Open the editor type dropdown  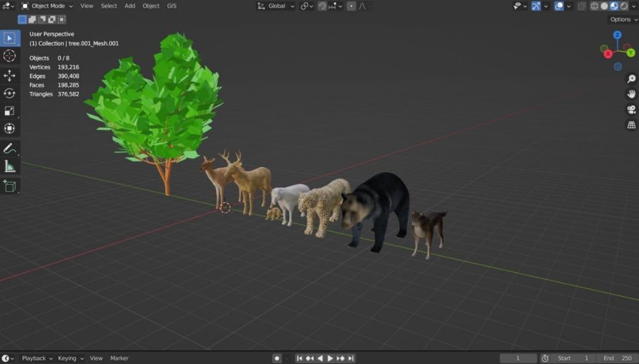pos(9,6)
